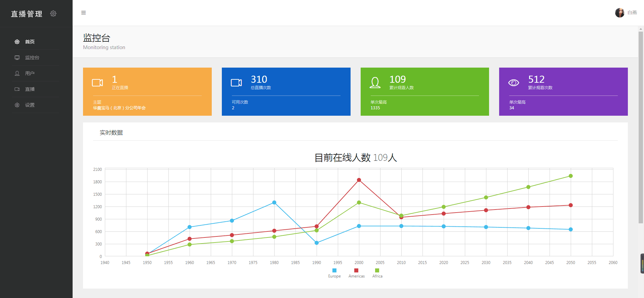Viewport: 644px width, 298px height.
Task: Click the user icon on green 累计观看人数 card
Action: (375, 83)
